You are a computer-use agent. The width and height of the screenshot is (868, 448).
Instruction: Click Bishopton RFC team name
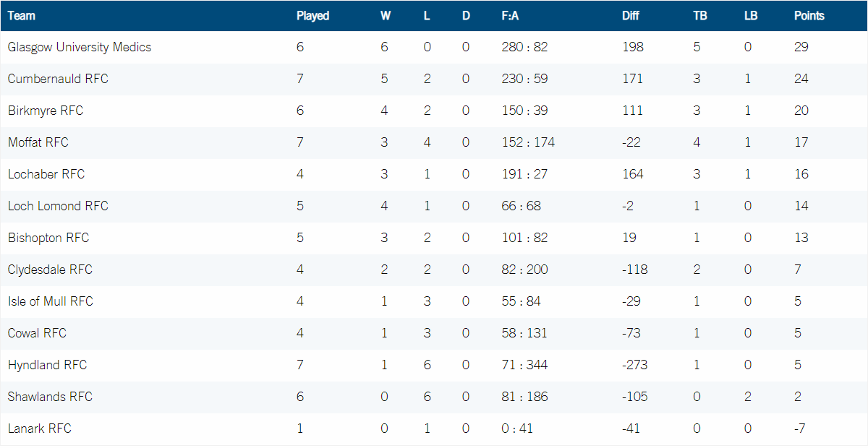point(48,238)
